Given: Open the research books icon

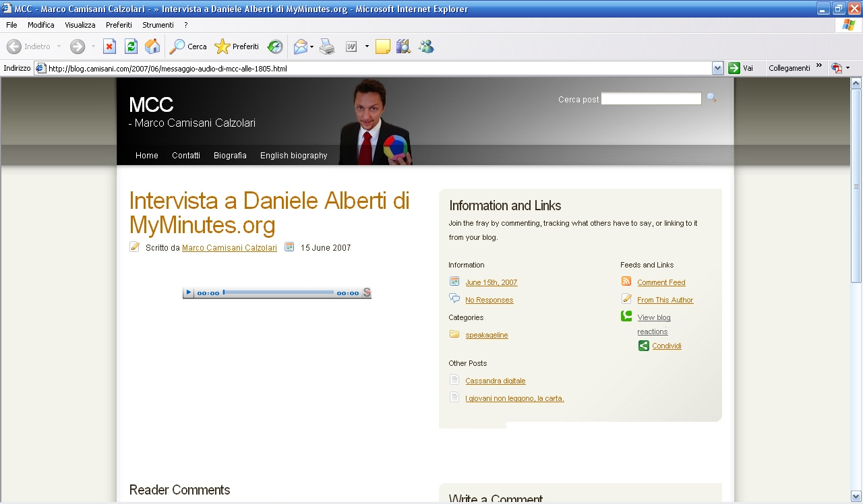Looking at the screenshot, I should pos(403,46).
